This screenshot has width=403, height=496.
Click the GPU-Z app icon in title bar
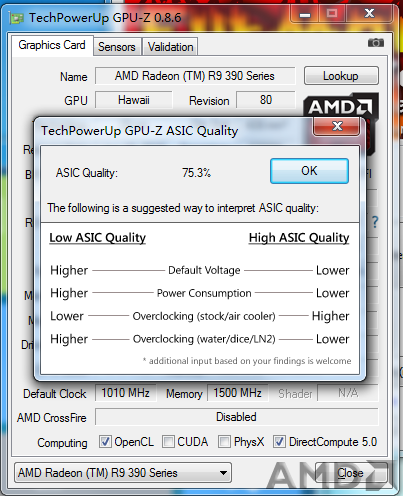click(16, 18)
